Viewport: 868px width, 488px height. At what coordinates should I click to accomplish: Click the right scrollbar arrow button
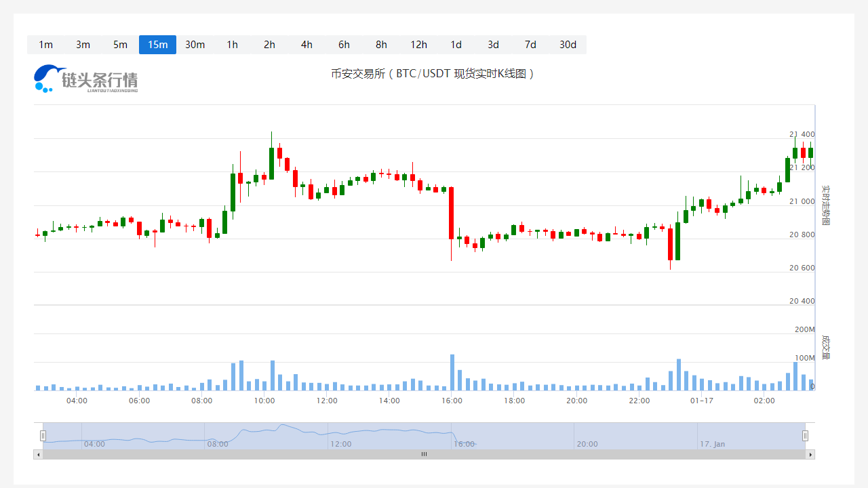click(x=810, y=454)
